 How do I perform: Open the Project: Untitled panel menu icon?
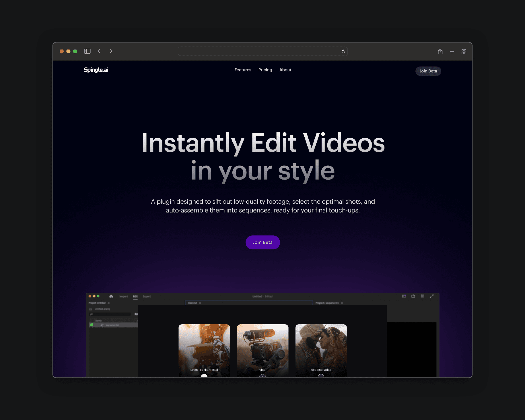(109, 303)
